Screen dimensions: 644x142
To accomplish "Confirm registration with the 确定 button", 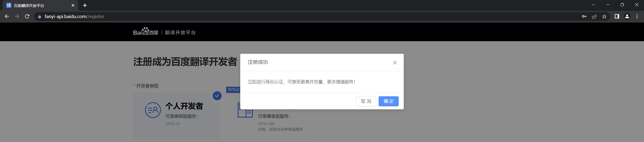I will pos(388,101).
